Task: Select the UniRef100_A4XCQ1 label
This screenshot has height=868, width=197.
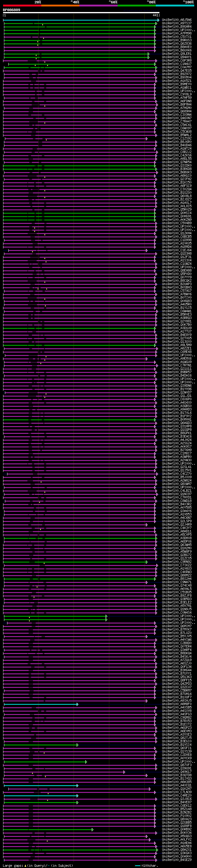Action: (176, 785)
